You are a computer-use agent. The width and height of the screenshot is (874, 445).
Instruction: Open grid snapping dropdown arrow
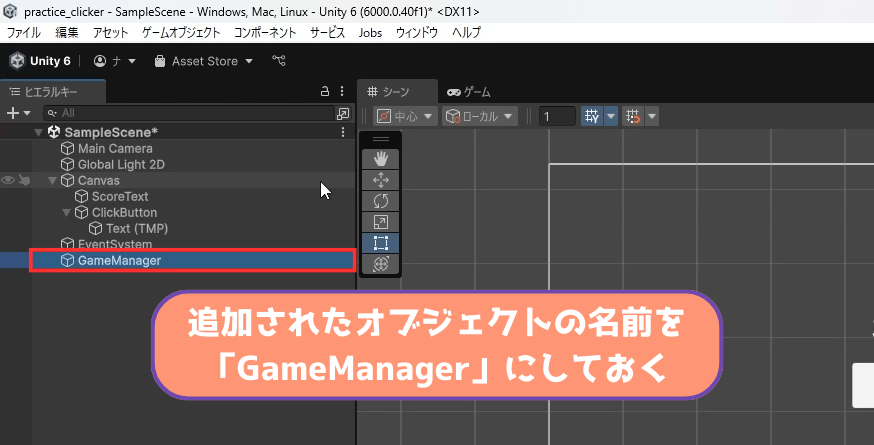point(611,116)
